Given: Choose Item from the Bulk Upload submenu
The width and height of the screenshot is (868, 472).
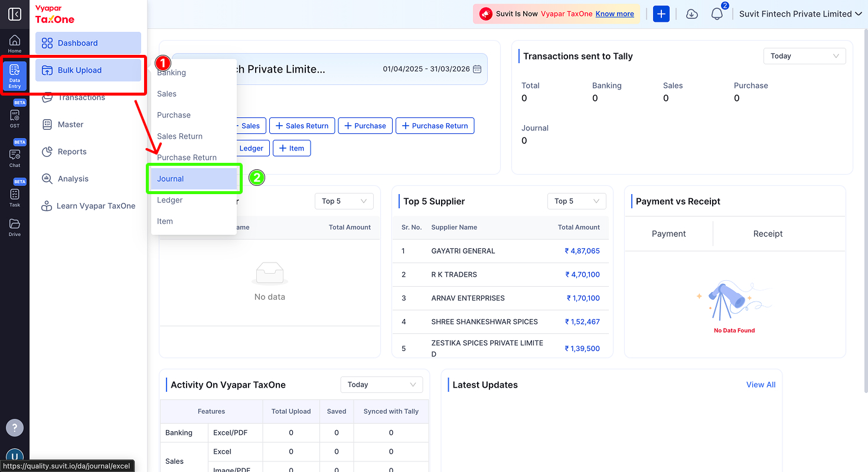Looking at the screenshot, I should [194, 221].
